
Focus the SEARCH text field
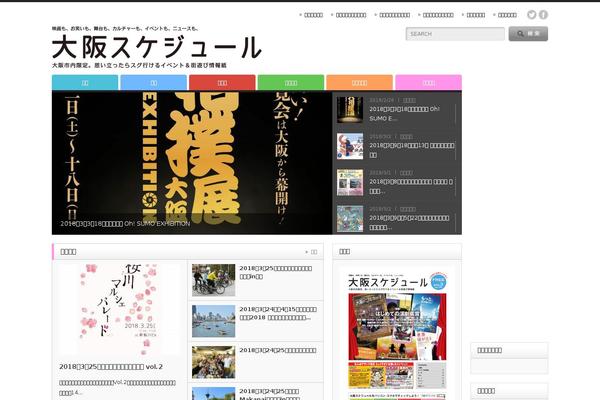[455, 34]
